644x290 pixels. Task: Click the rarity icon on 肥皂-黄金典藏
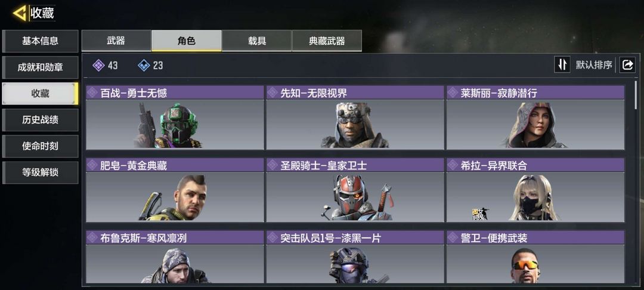point(93,165)
